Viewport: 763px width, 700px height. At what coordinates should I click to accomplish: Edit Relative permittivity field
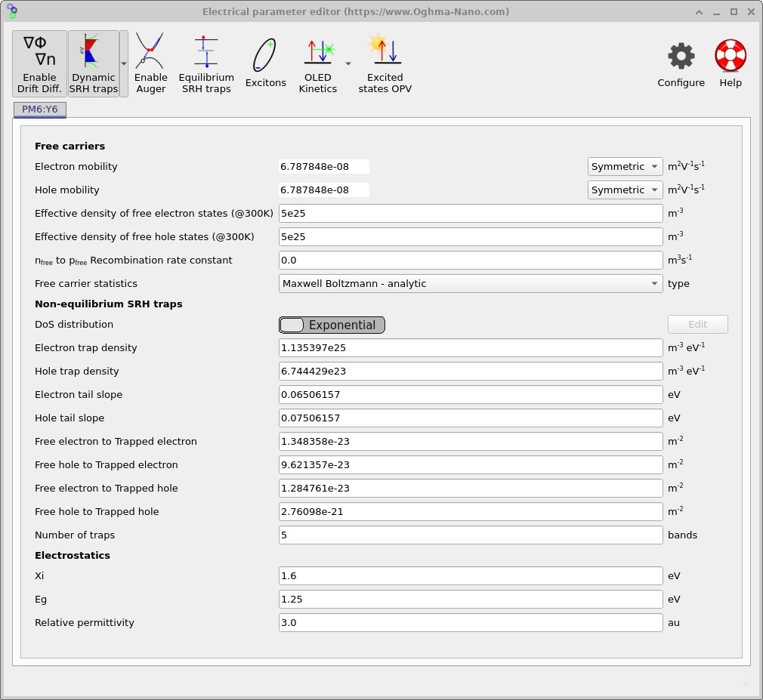click(471, 623)
